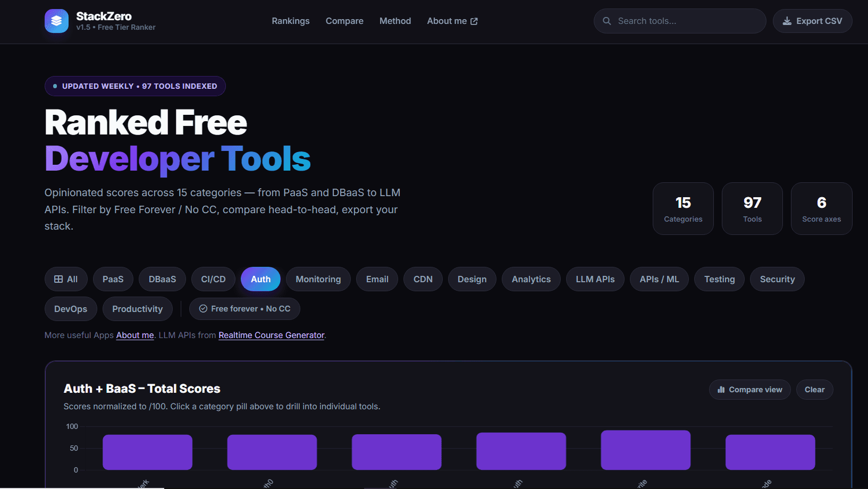868x489 pixels.
Task: Select the Productivity category pill
Action: point(137,309)
